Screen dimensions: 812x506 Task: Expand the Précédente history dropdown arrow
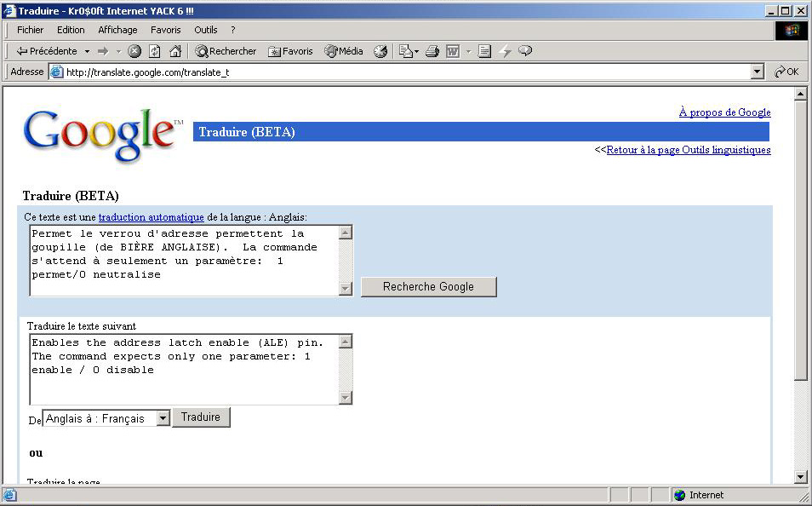click(x=87, y=51)
